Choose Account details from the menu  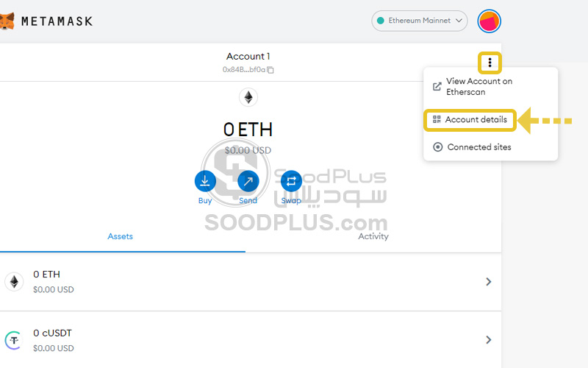tap(470, 120)
